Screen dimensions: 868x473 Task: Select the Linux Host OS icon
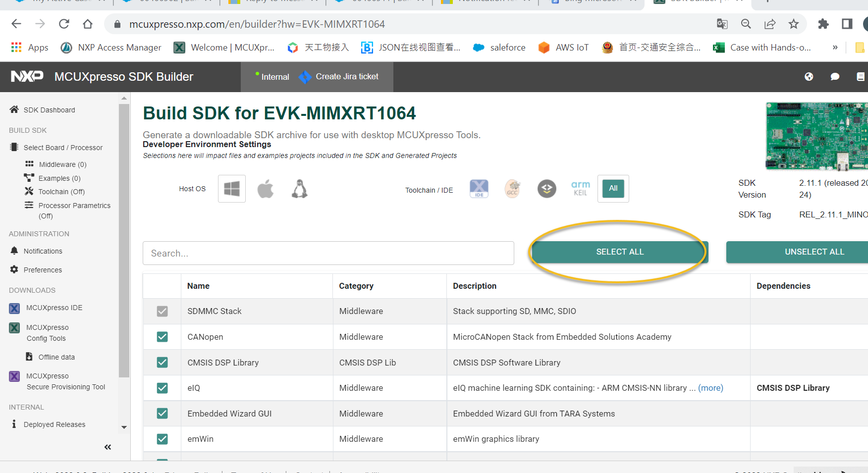[x=299, y=189]
